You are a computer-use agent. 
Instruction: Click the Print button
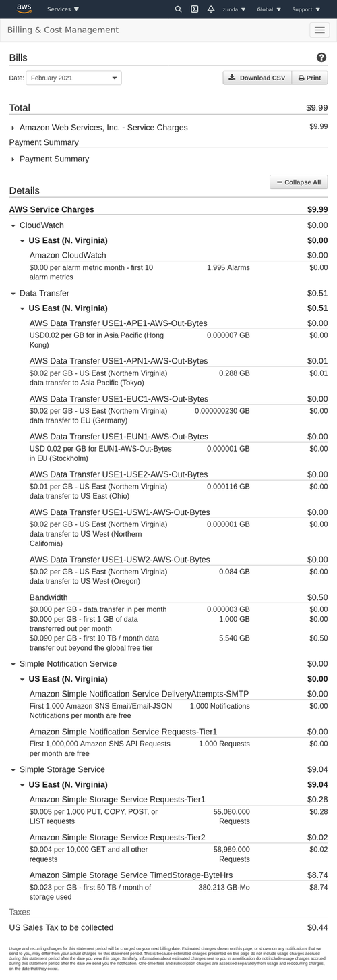pyautogui.click(x=310, y=78)
